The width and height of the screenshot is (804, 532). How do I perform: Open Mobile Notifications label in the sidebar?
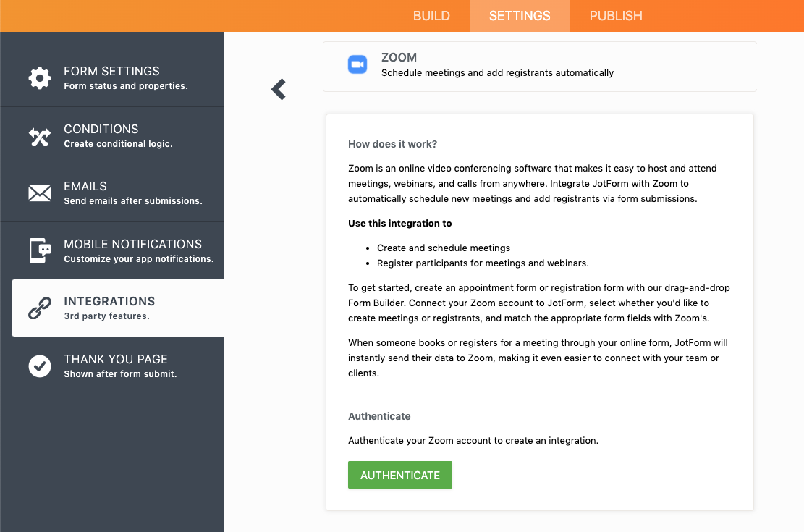(x=133, y=244)
